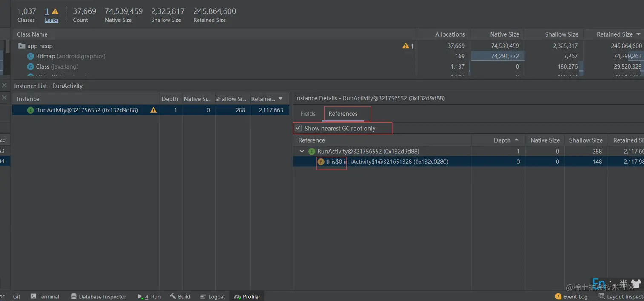Click the 2,117,663 retained value in Instance List
This screenshot has height=301, width=644.
click(x=270, y=110)
